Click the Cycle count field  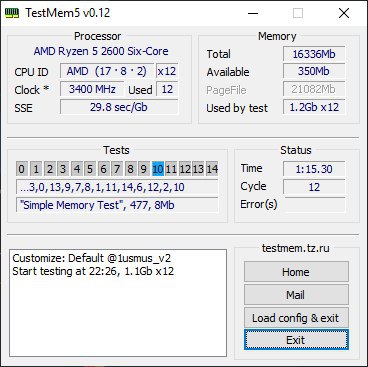coord(314,187)
